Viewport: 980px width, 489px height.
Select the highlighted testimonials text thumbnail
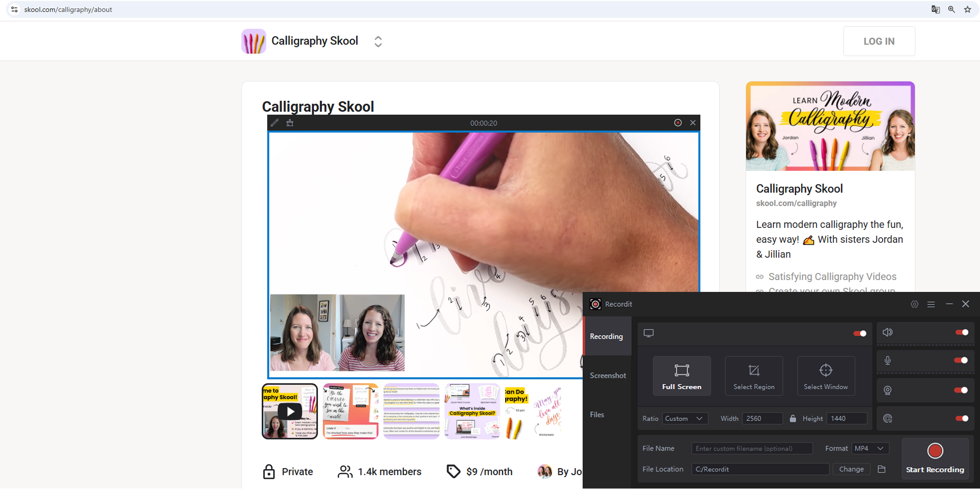point(411,411)
